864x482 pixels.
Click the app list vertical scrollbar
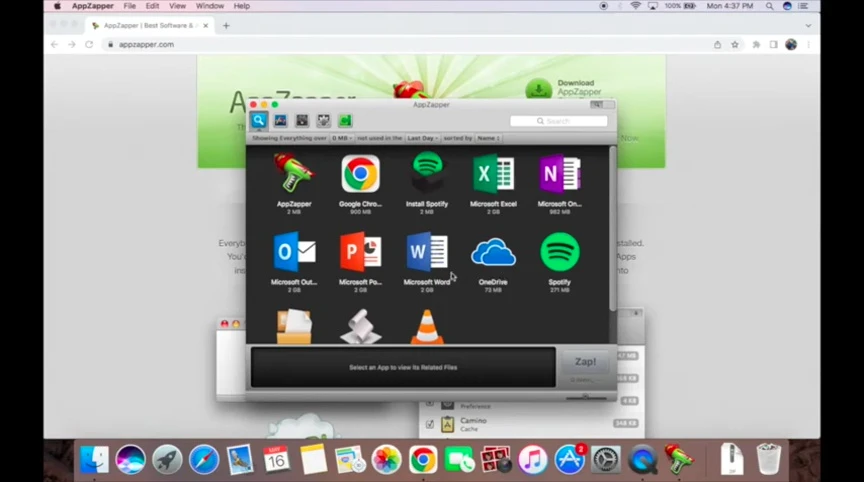612,228
